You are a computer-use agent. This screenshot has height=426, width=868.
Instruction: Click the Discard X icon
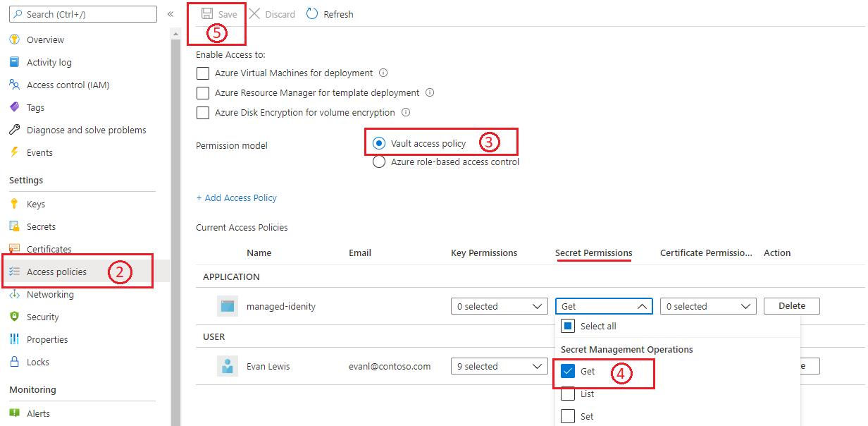(x=254, y=14)
